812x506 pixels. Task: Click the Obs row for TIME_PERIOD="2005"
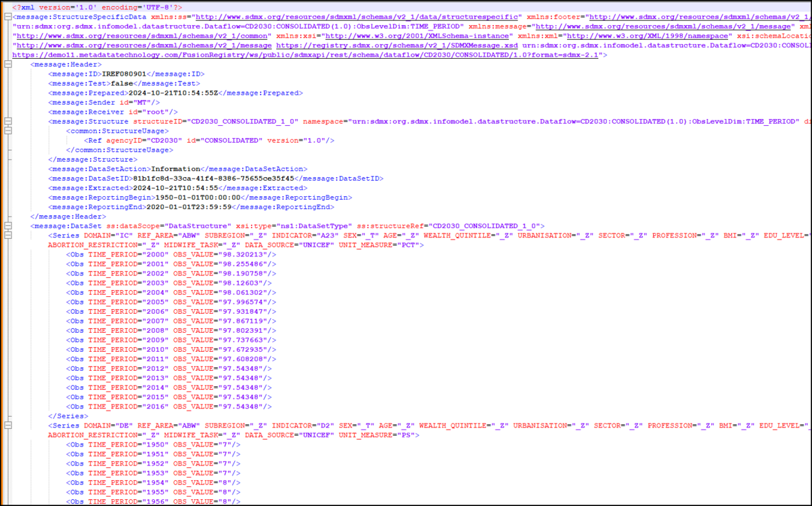tap(171, 301)
